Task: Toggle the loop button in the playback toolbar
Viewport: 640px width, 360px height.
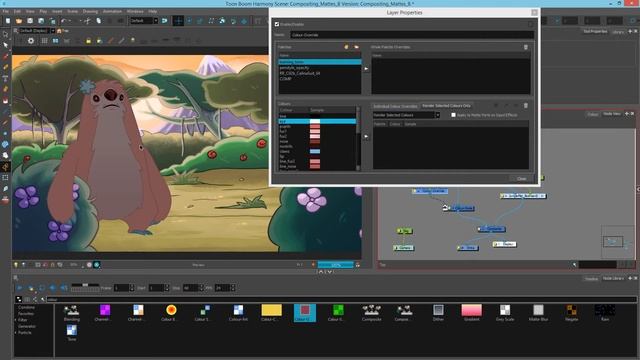Action: (x=42, y=288)
